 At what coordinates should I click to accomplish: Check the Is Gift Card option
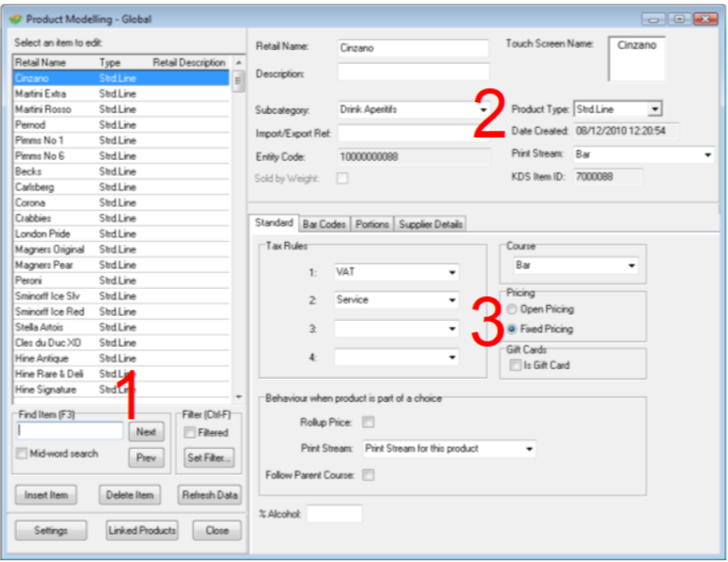pyautogui.click(x=514, y=365)
